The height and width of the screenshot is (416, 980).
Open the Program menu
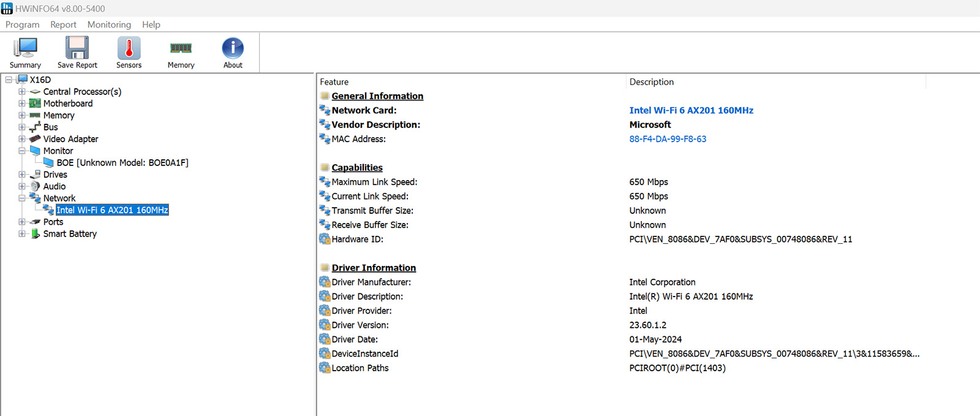[x=23, y=25]
